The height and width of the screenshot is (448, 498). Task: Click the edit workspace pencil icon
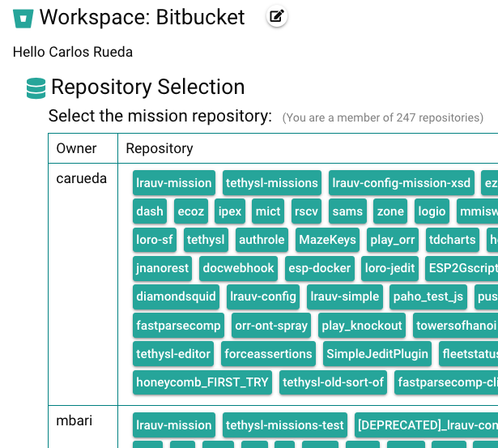coord(277,15)
